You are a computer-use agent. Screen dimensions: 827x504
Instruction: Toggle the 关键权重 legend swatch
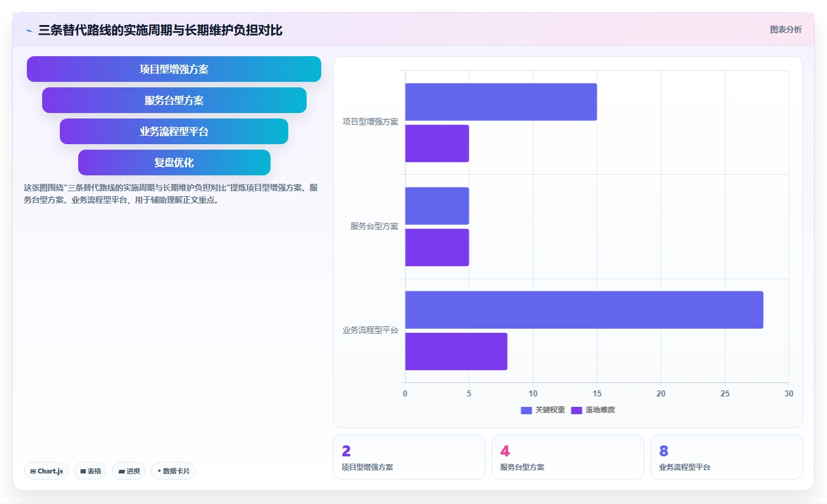[x=526, y=410]
